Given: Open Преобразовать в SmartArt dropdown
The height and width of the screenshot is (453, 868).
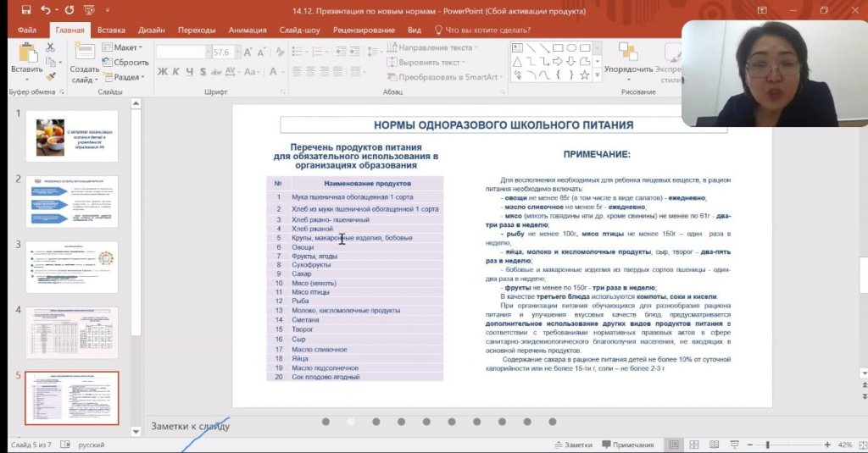Looking at the screenshot, I should [446, 77].
